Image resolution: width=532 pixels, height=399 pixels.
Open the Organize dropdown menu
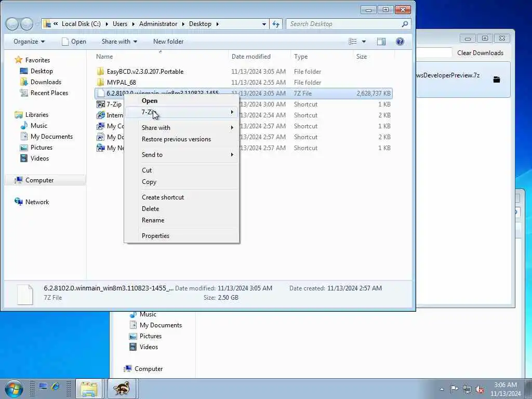point(29,42)
